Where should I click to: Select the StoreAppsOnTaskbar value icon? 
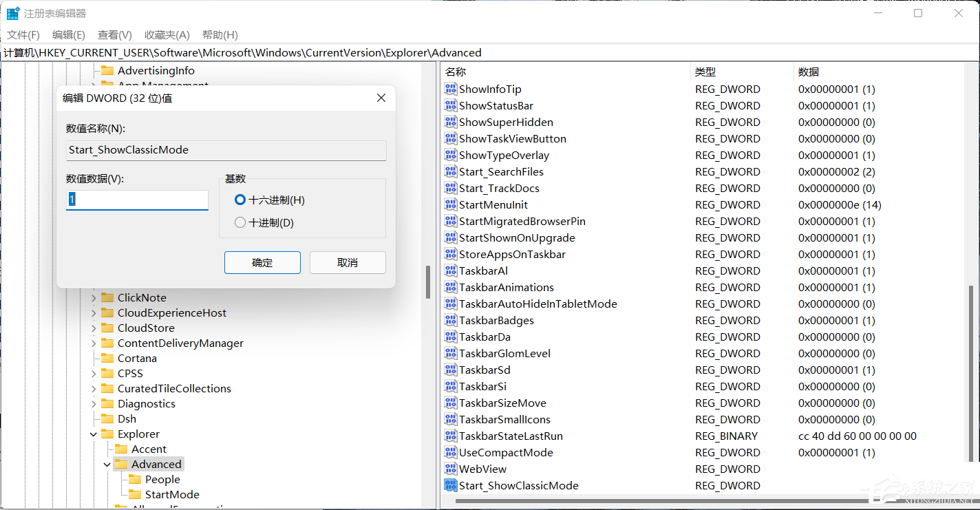click(x=451, y=254)
